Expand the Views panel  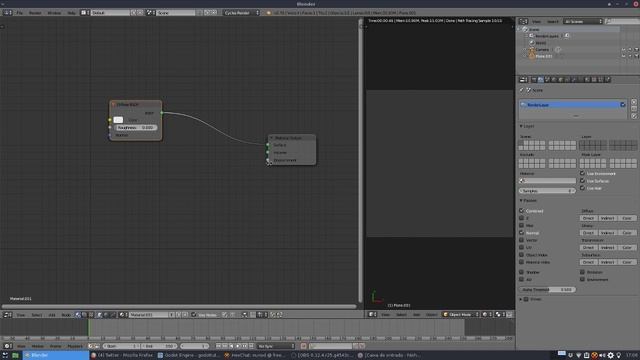521,300
